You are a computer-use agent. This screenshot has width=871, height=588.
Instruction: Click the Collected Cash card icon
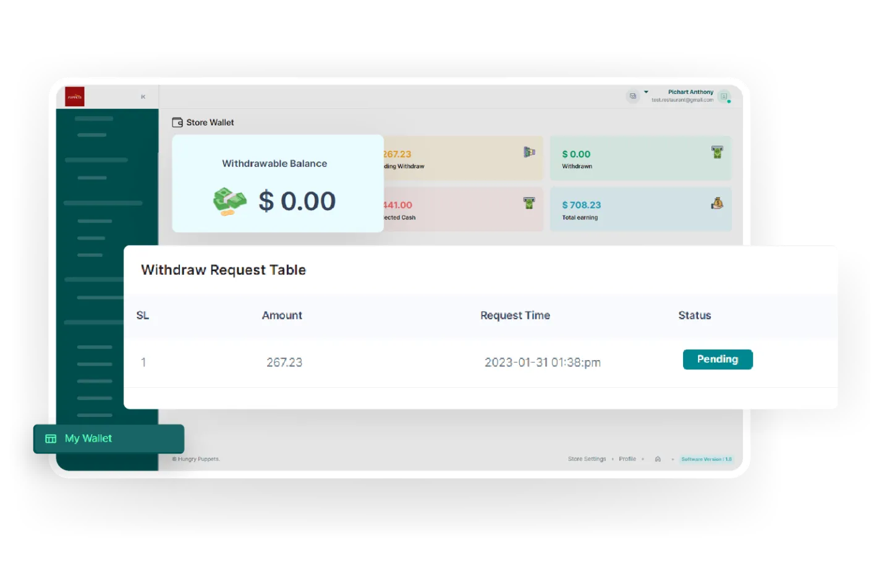tap(529, 203)
